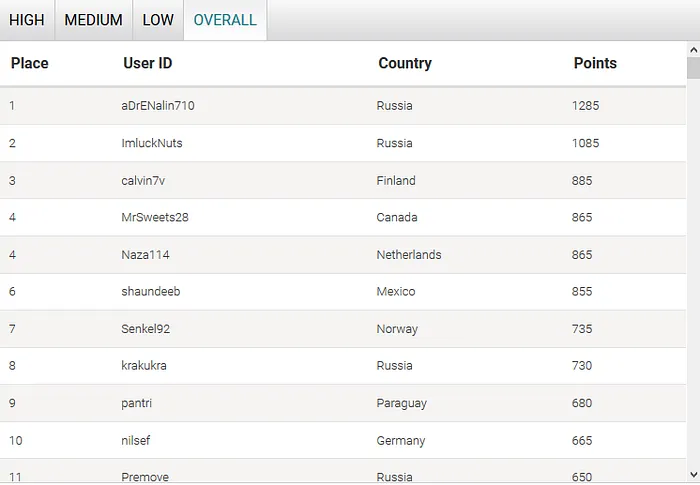Viewport: 700px width, 485px height.
Task: Select user aDrENalin710 in first place
Action: 158,106
